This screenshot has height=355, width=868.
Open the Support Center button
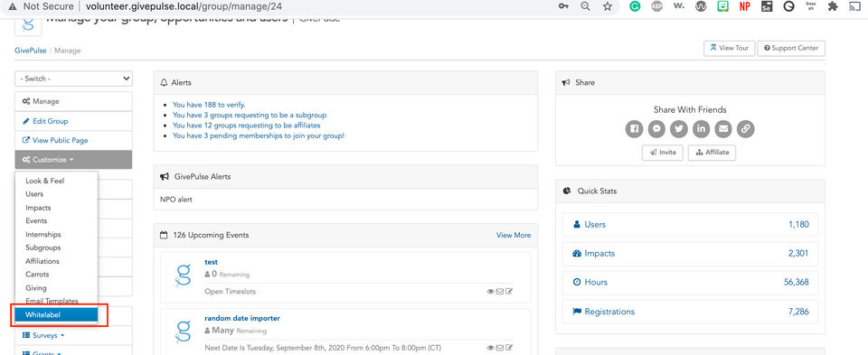click(791, 48)
